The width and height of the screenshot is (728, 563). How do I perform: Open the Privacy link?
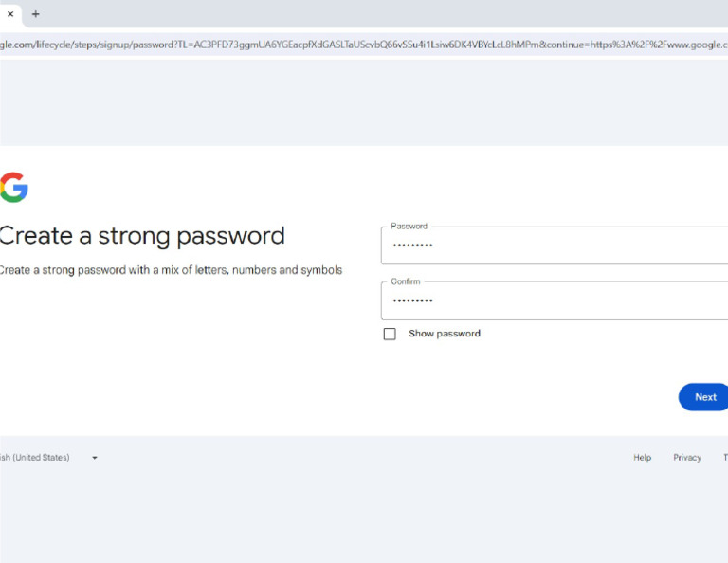pyautogui.click(x=686, y=458)
